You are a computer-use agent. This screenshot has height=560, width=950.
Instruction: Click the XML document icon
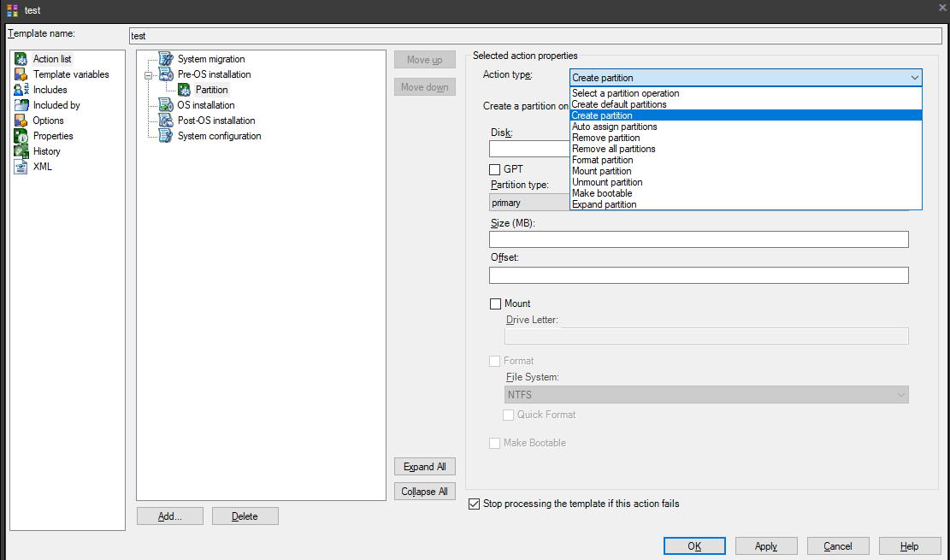coord(21,167)
